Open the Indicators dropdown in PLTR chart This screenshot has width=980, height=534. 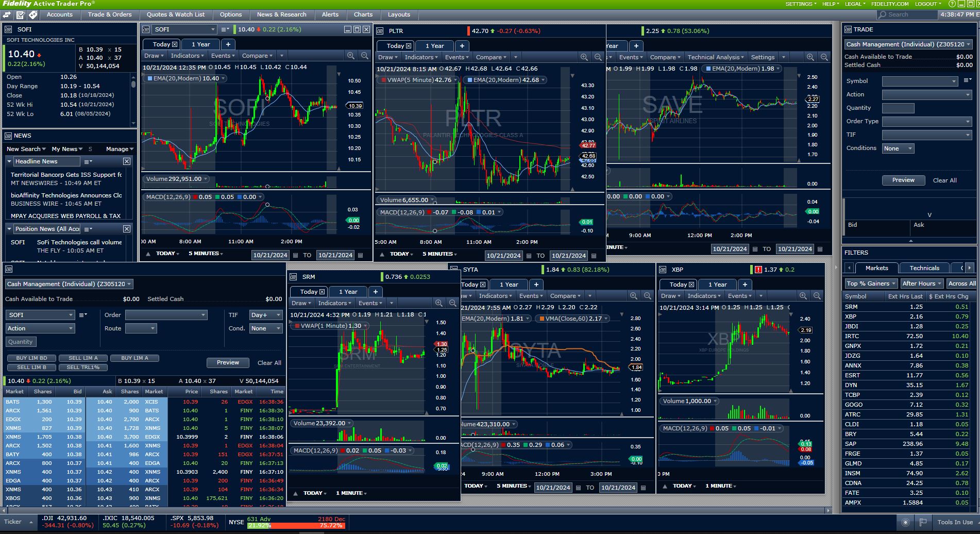click(421, 57)
